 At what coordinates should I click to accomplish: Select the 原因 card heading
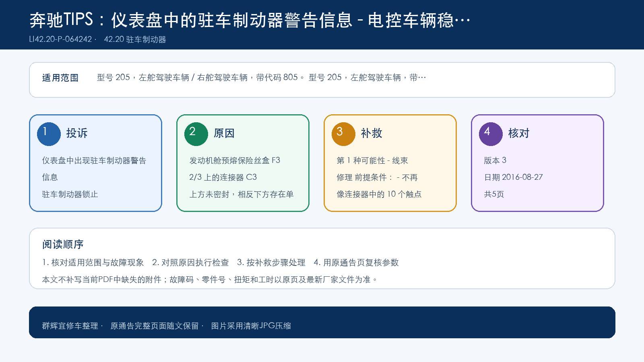click(224, 133)
